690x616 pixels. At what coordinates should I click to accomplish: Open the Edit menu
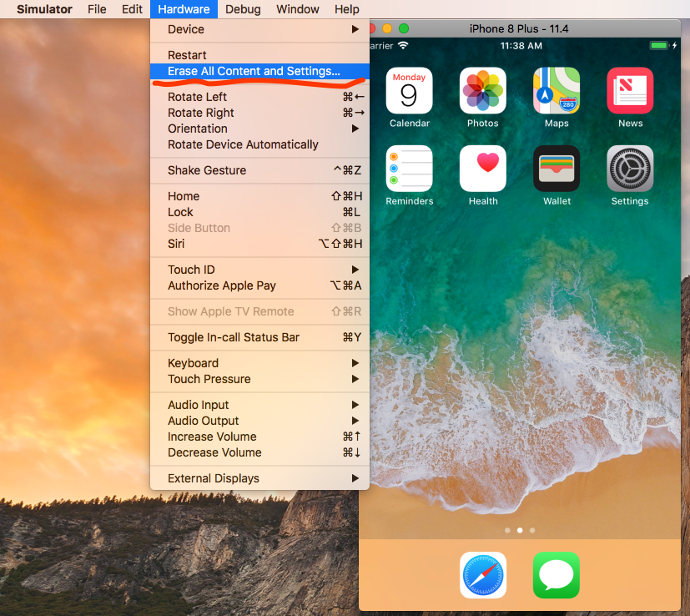point(132,9)
